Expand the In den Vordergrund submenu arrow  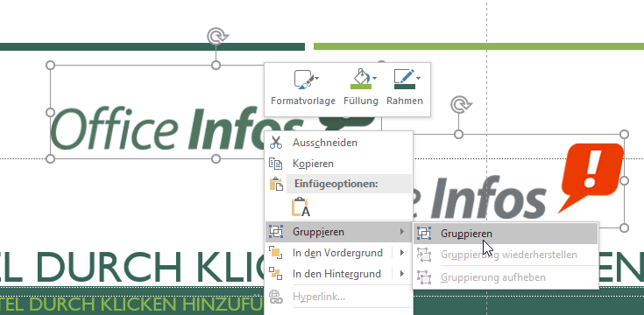coord(401,252)
